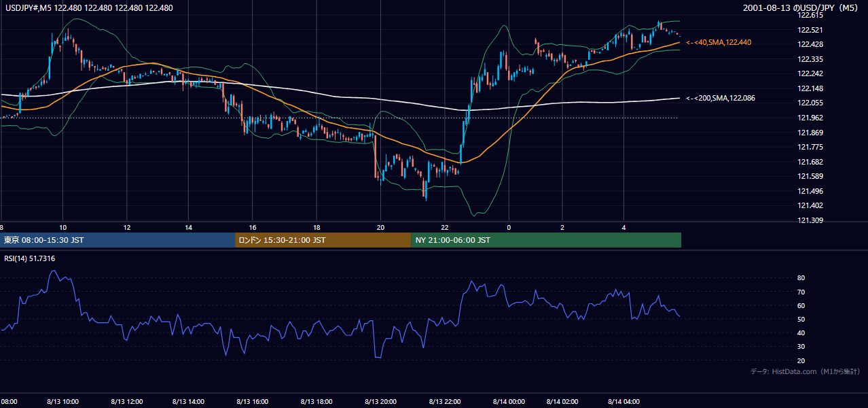
Task: Click RSI scale value 50
Action: coord(801,319)
